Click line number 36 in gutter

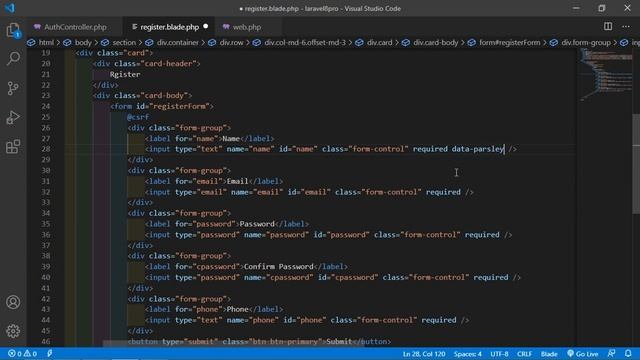click(46, 235)
